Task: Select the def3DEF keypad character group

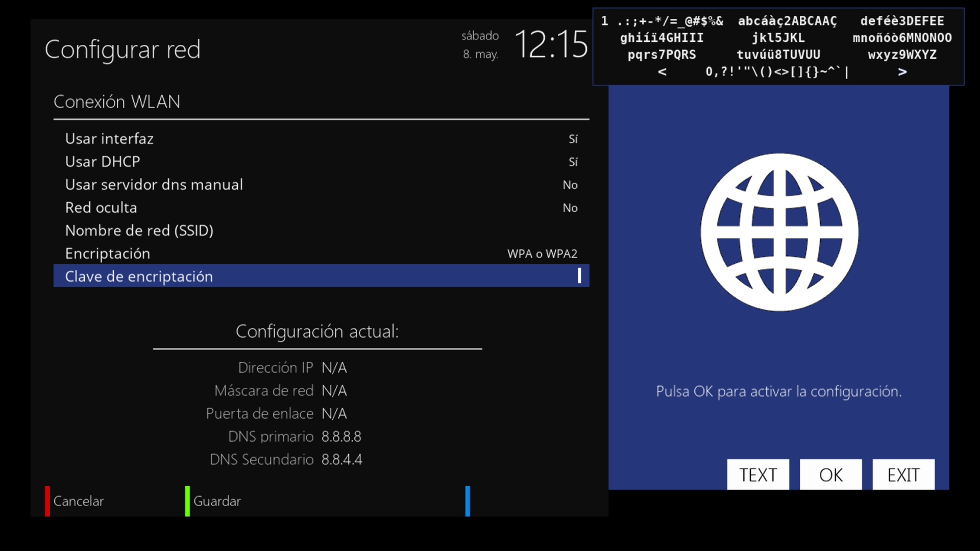Action: 902,21
